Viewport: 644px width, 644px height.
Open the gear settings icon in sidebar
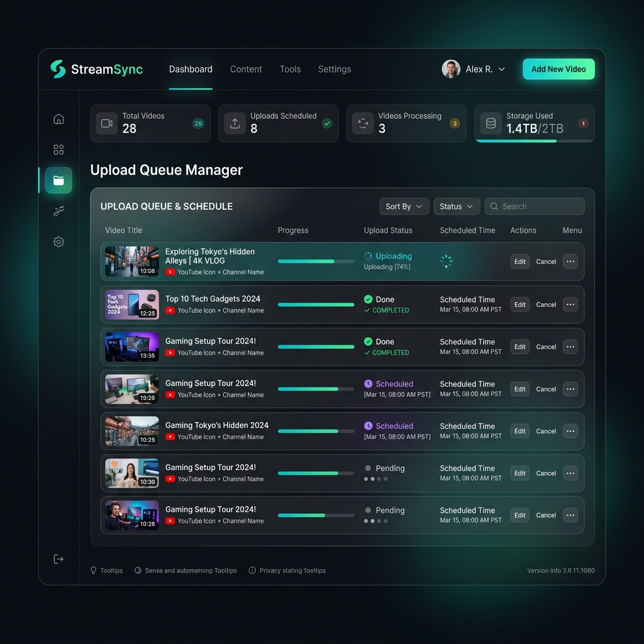click(x=58, y=241)
